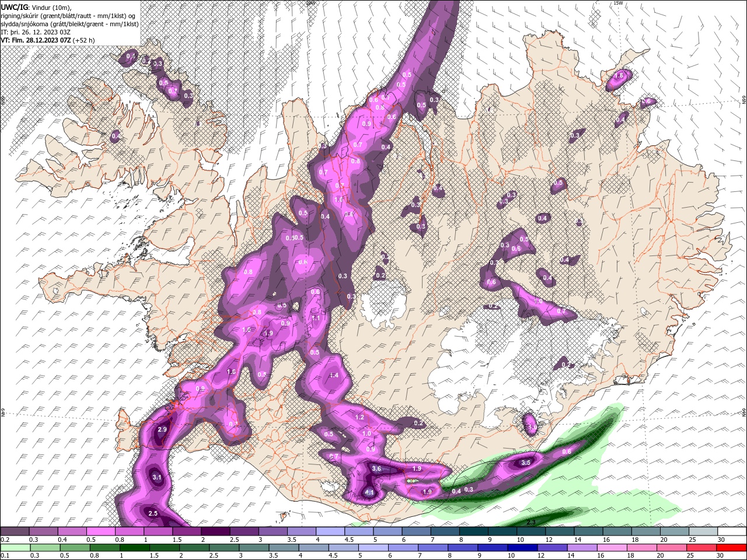Click the '15W' longitude label at the top
This screenshot has width=747, height=560.
[x=619, y=3]
